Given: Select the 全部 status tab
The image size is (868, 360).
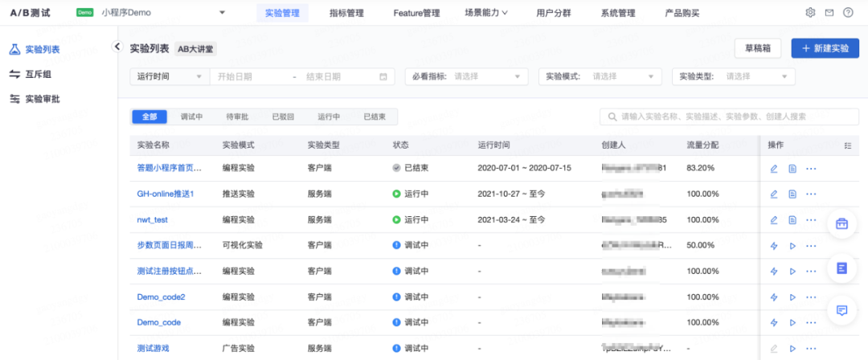Looking at the screenshot, I should pos(149,117).
